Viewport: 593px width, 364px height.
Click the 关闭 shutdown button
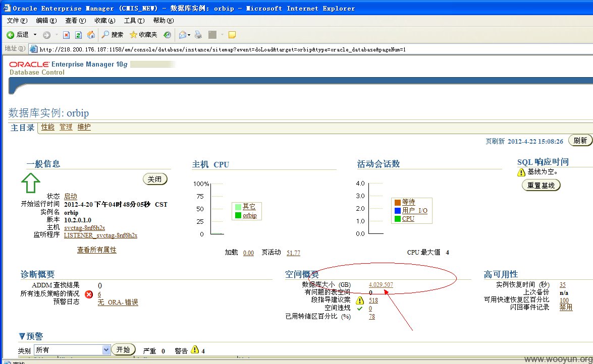pyautogui.click(x=154, y=179)
